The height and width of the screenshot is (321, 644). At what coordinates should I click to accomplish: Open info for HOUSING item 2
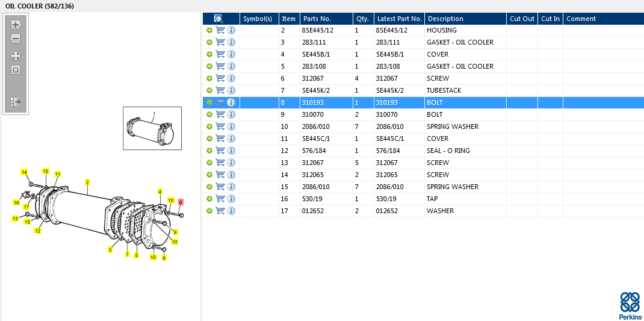[231, 30]
